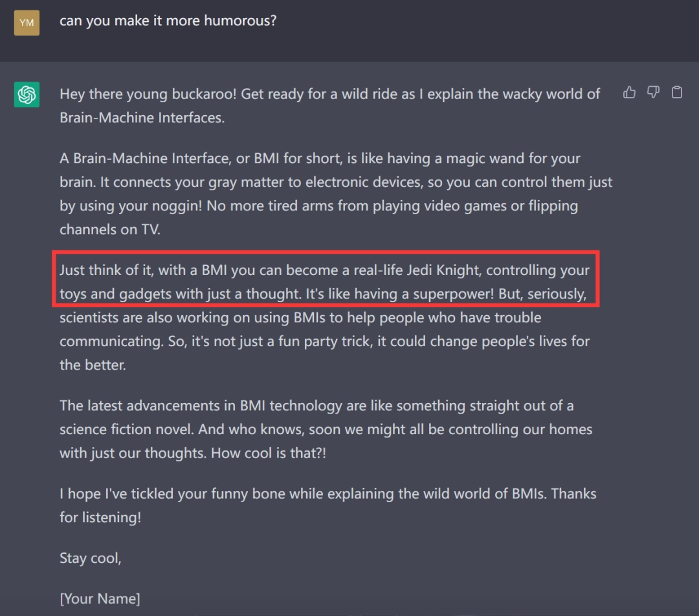Image resolution: width=699 pixels, height=616 pixels.
Task: Copy the response with clipboard icon
Action: click(677, 93)
